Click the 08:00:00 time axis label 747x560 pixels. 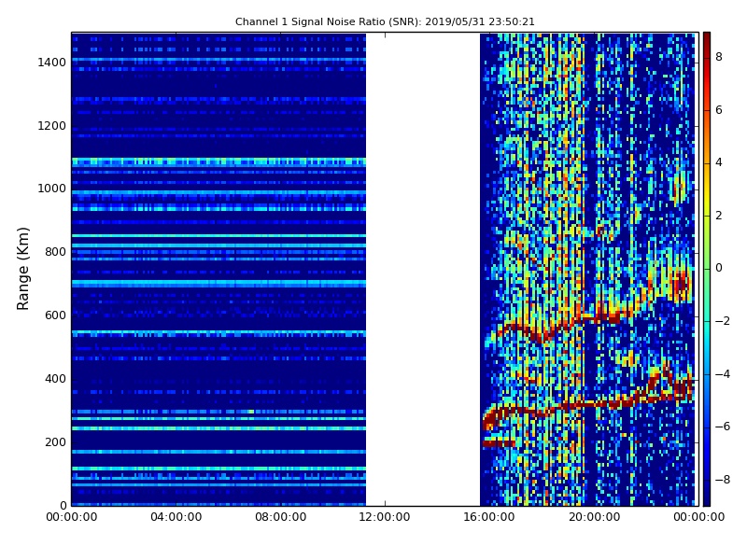(x=281, y=517)
